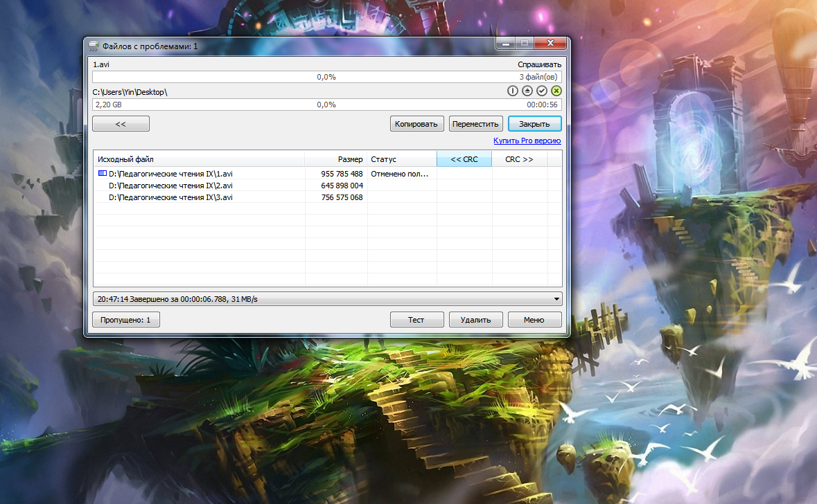Screen dimensions: 817x504
Task: Sort by the Исходный файл column header
Action: point(199,159)
